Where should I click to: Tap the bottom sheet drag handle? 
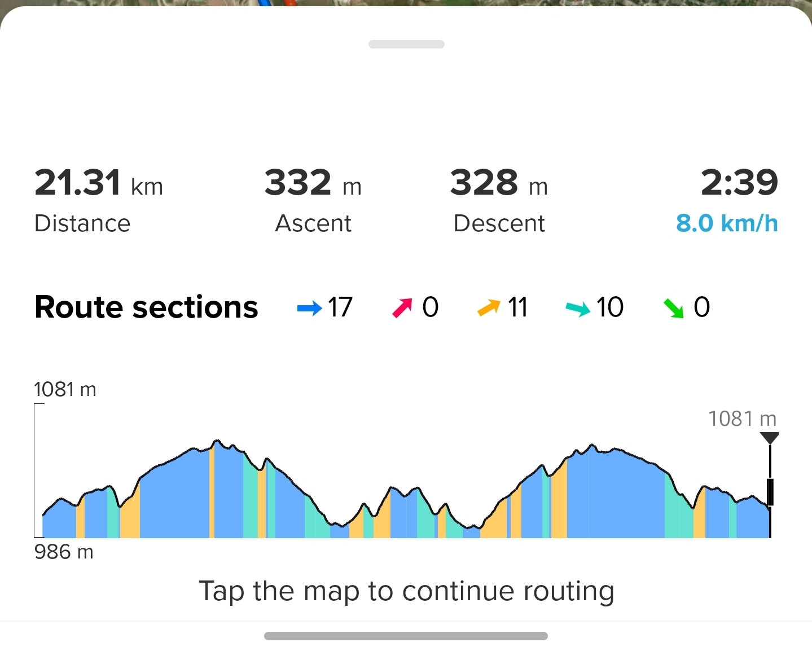pos(406,44)
